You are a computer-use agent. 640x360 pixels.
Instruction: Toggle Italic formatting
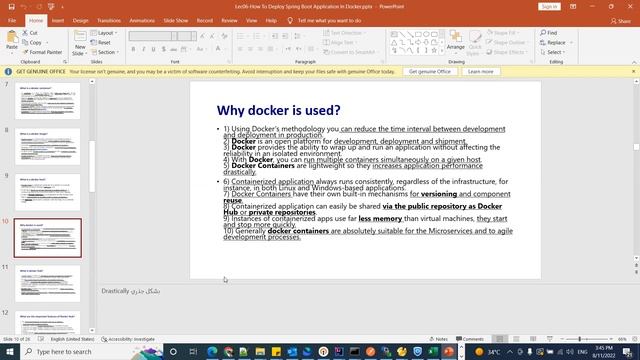coord(144,49)
